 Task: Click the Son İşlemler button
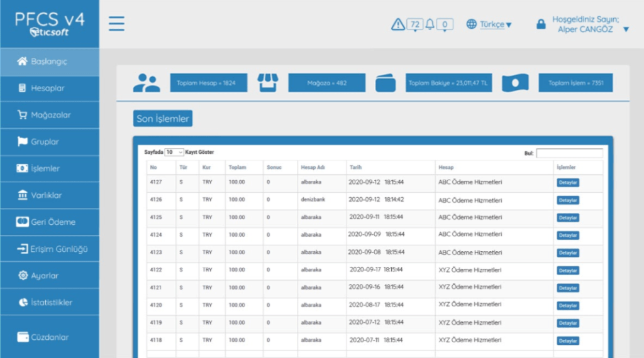[163, 118]
